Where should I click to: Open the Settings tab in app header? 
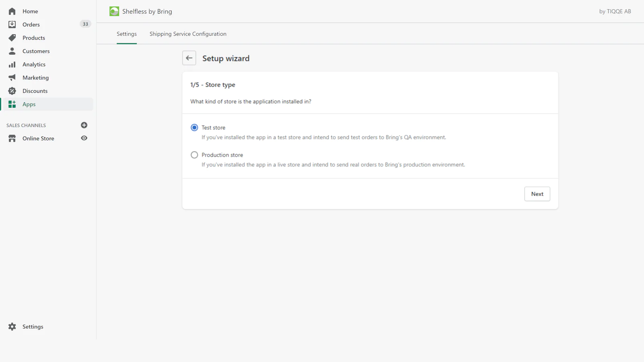(x=127, y=34)
